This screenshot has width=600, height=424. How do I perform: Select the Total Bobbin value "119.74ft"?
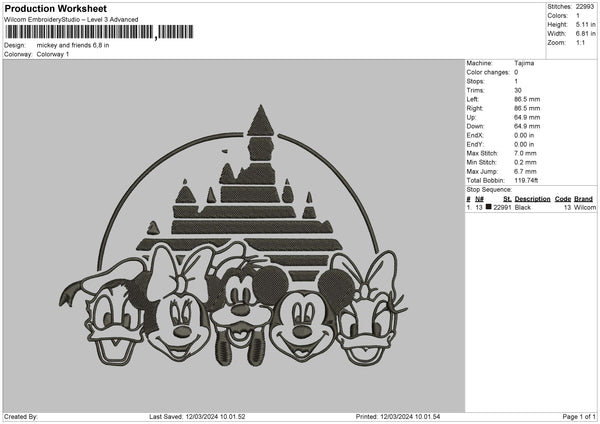click(x=526, y=180)
